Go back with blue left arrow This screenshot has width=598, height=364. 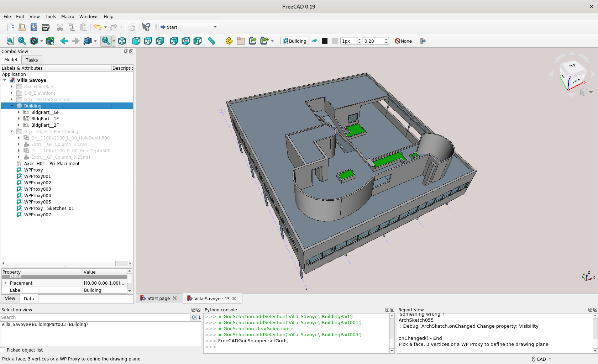pyautogui.click(x=64, y=41)
